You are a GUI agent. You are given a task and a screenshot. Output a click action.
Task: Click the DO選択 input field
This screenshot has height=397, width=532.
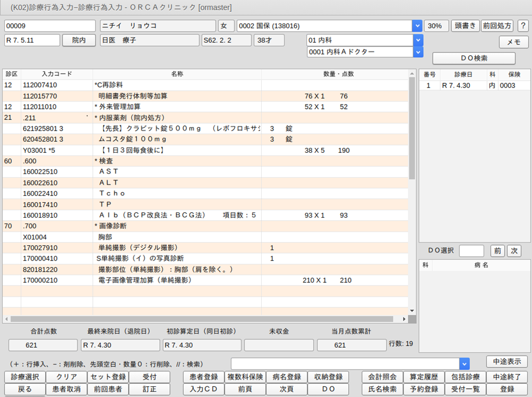pyautogui.click(x=471, y=251)
